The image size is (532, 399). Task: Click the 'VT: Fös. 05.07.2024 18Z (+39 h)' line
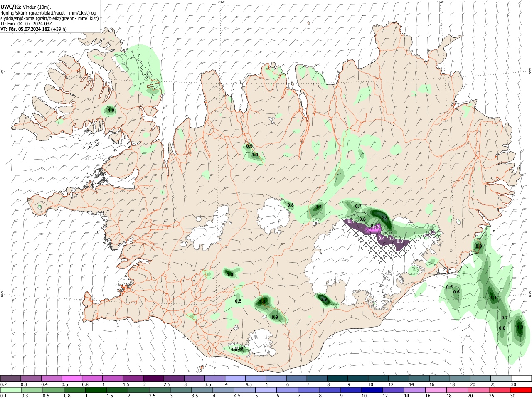34,29
